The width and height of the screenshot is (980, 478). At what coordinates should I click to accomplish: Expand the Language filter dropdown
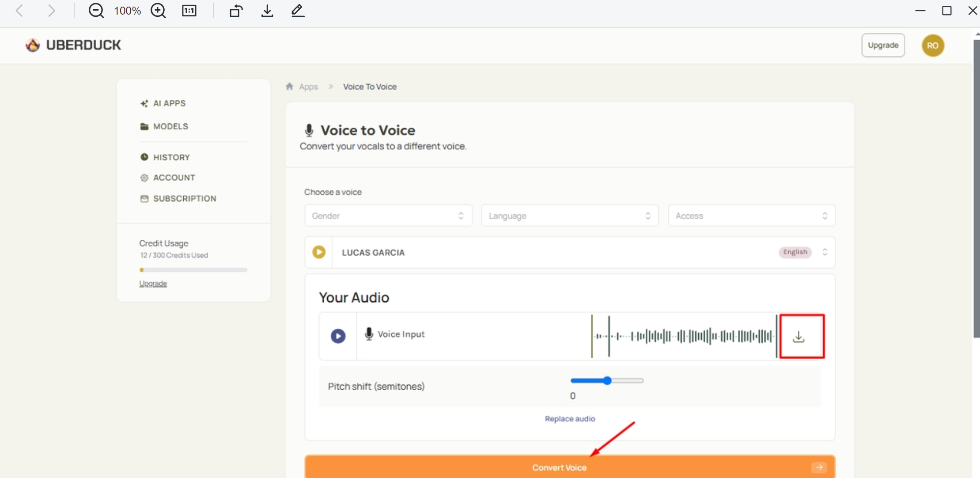click(x=569, y=216)
